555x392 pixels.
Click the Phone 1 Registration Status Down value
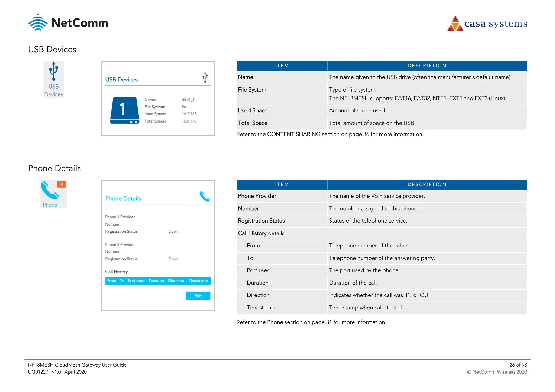click(173, 231)
